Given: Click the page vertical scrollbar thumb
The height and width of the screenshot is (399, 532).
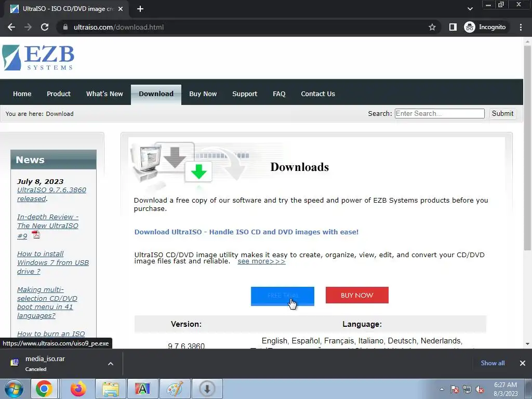Looking at the screenshot, I should click(x=527, y=148).
